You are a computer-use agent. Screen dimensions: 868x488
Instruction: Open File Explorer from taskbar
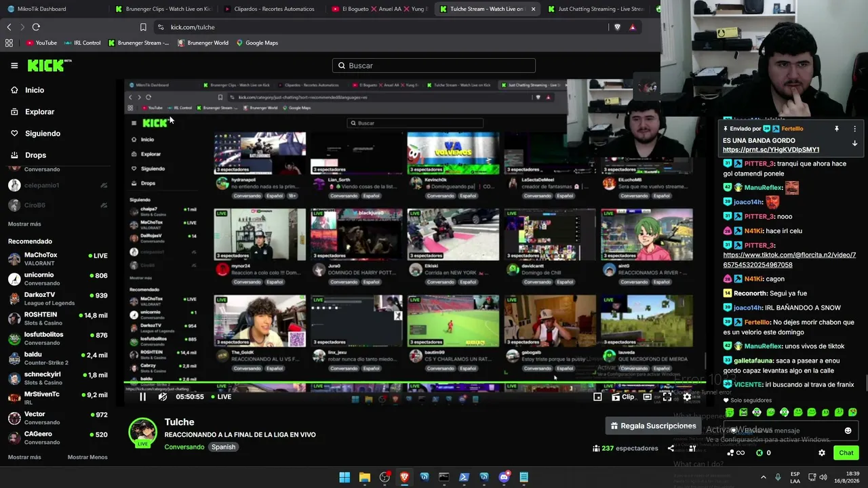pyautogui.click(x=364, y=477)
